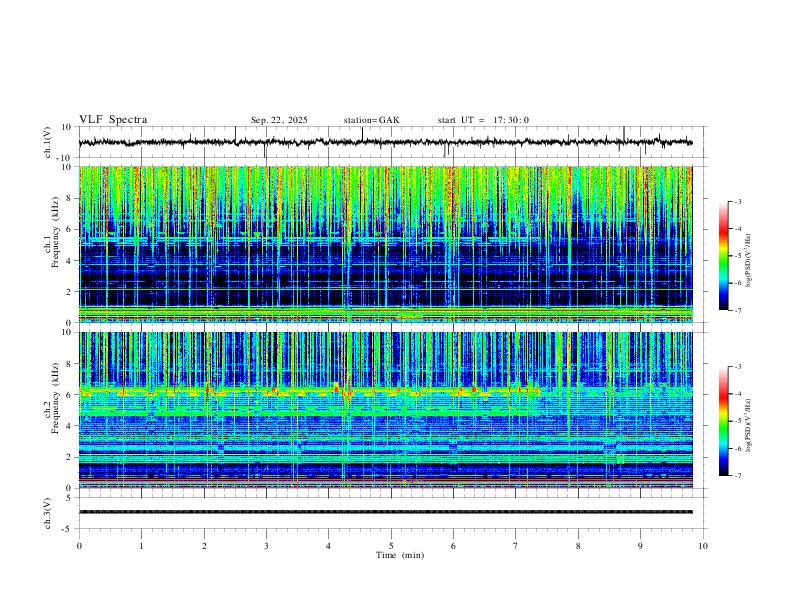Screen dimensions: 792x612
Task: Click the "Time (min)" axis label
Action: point(400,555)
